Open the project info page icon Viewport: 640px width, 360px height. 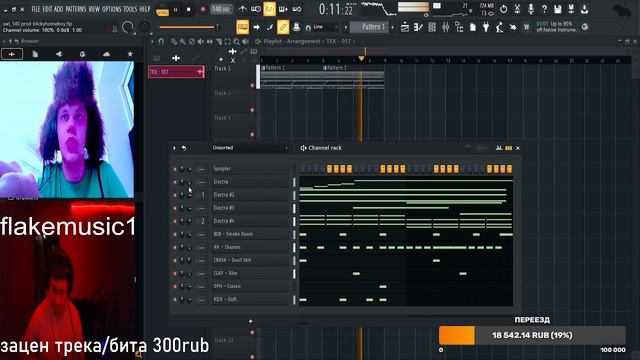click(473, 27)
